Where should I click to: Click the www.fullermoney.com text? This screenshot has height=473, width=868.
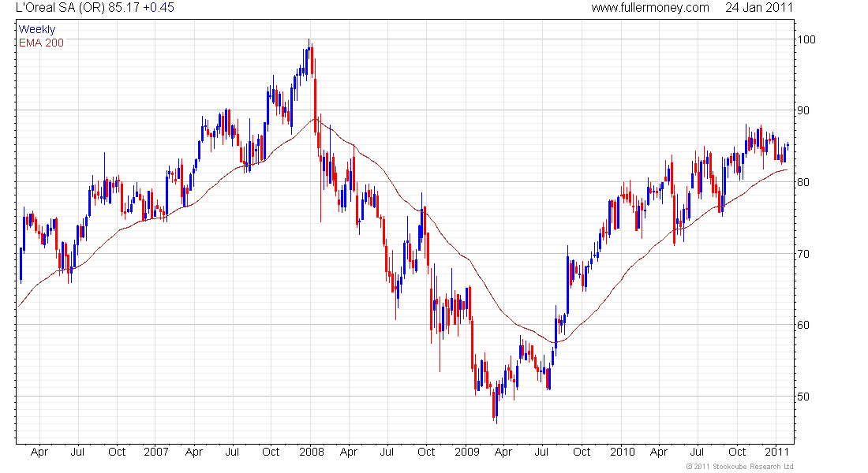pos(650,8)
